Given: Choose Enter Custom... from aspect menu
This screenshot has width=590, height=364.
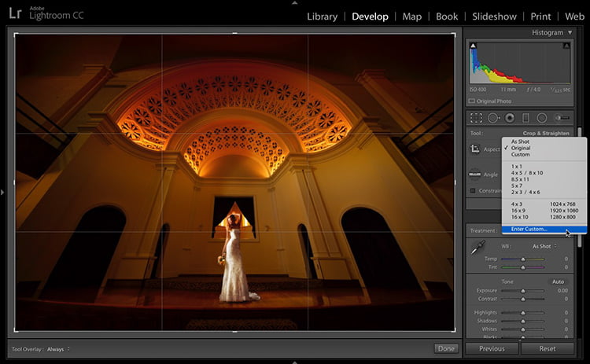Looking at the screenshot, I should (529, 229).
